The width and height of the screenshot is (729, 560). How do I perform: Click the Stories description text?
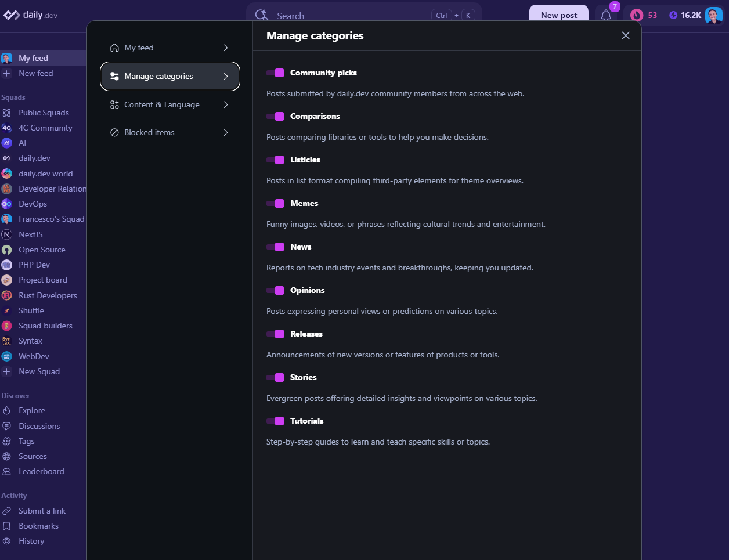point(402,398)
